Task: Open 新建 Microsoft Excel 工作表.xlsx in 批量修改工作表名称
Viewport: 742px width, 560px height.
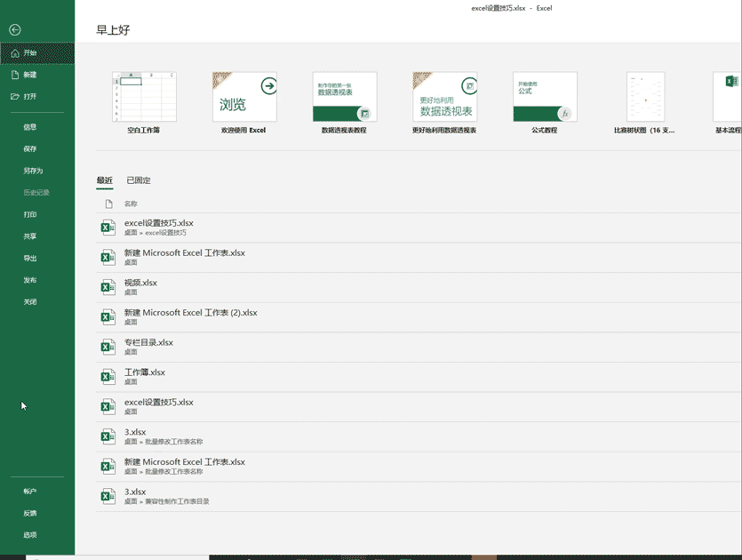Action: pos(419,467)
